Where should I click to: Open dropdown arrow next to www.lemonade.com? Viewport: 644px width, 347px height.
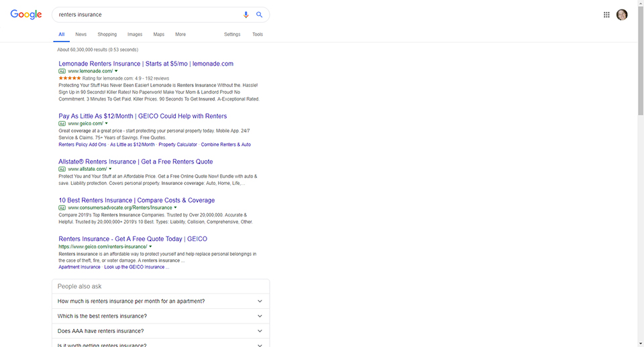[x=116, y=71]
